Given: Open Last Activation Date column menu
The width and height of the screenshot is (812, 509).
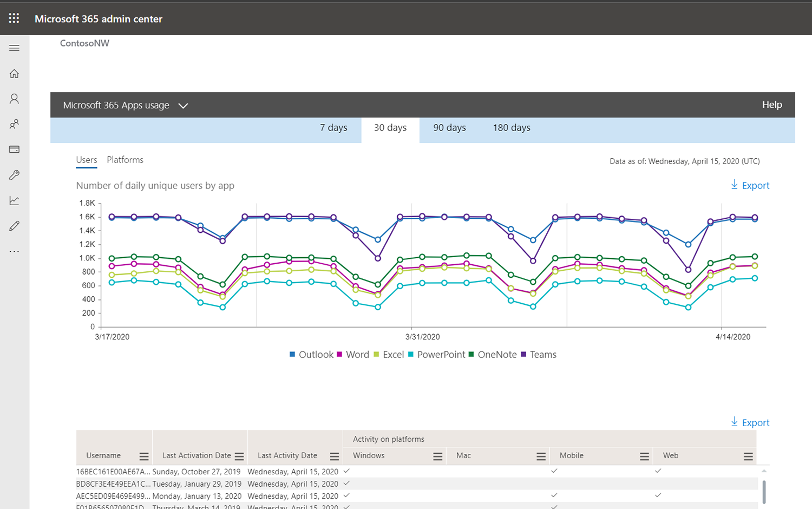Looking at the screenshot, I should point(239,456).
